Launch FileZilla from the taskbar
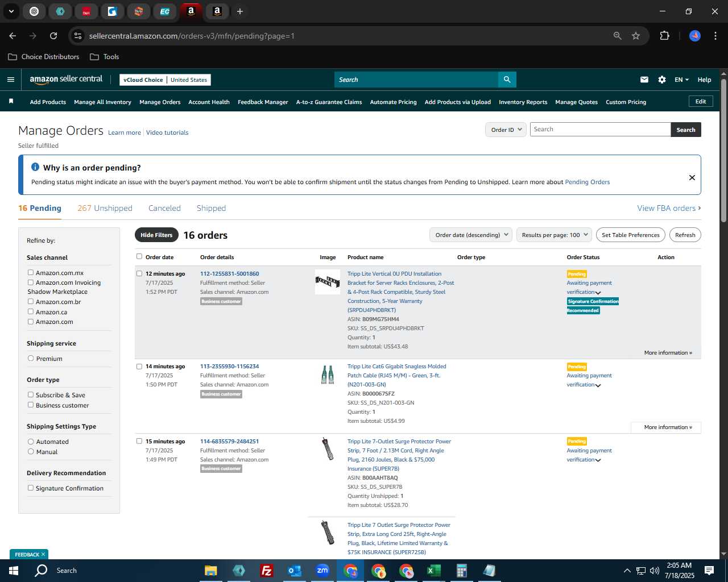 266,571
